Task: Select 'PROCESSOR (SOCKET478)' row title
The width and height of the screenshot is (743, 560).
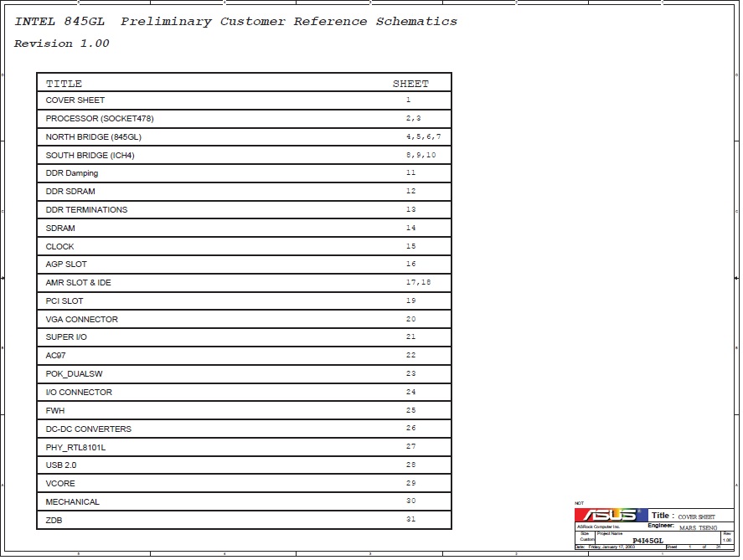Action: [100, 118]
